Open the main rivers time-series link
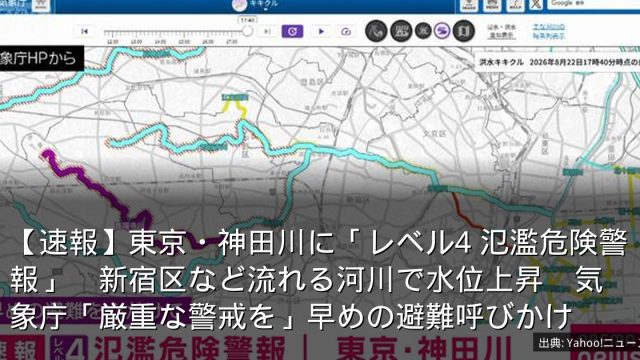 pos(549,31)
